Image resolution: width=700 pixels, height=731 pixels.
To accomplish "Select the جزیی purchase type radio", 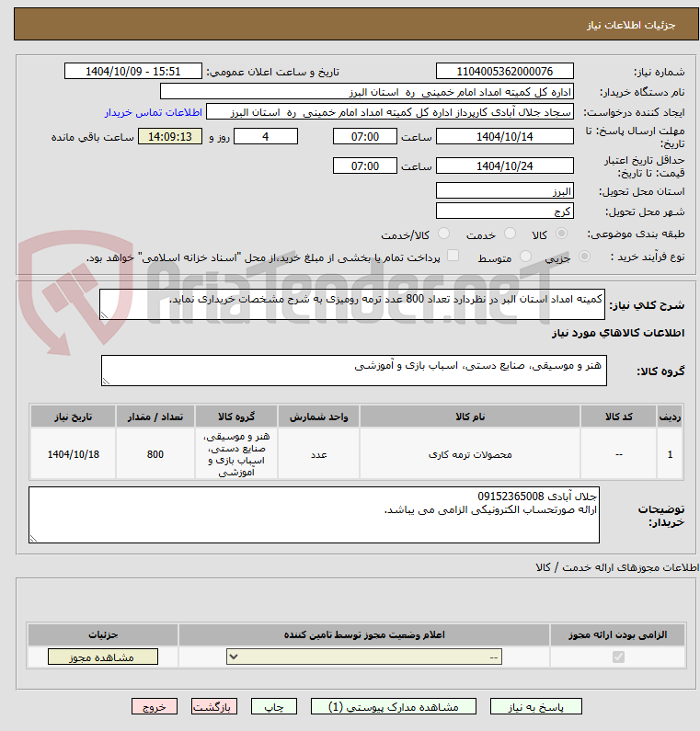I will coord(584,256).
